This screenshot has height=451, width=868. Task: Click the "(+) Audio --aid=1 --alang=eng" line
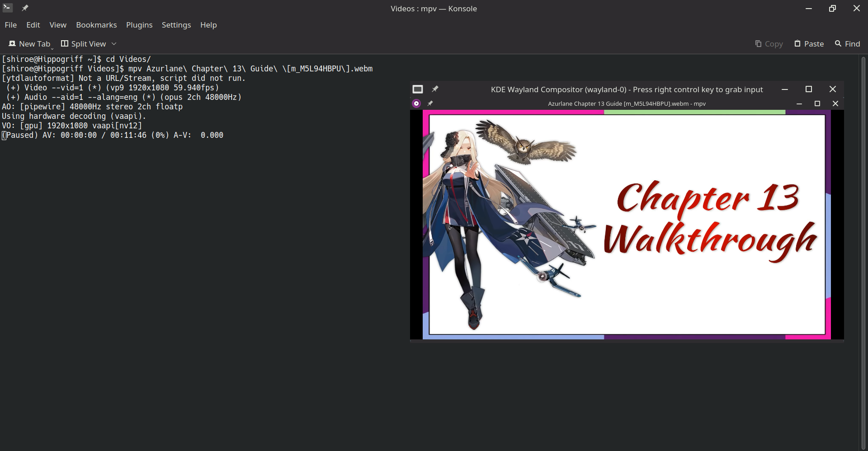click(x=124, y=97)
